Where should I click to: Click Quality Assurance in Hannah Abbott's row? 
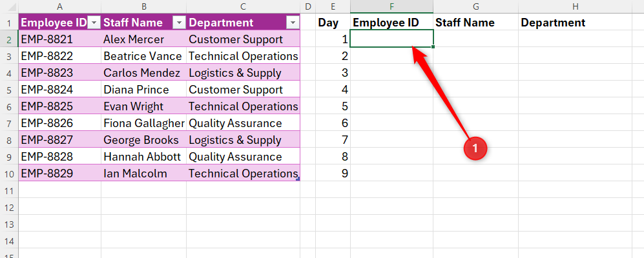[x=243, y=157]
